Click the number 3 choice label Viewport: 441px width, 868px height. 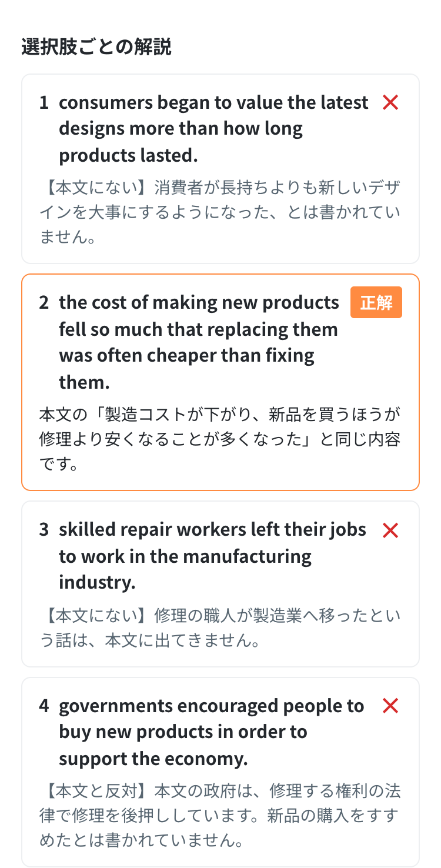44,530
